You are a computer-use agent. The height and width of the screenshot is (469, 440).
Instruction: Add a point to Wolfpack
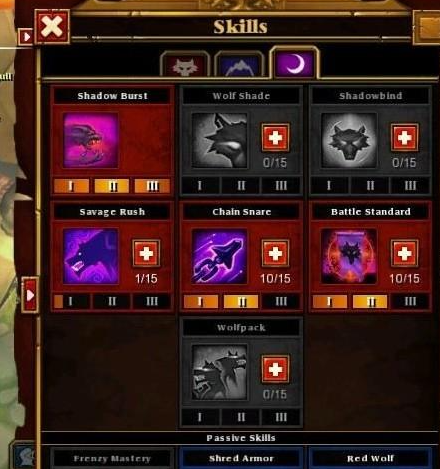coord(275,369)
